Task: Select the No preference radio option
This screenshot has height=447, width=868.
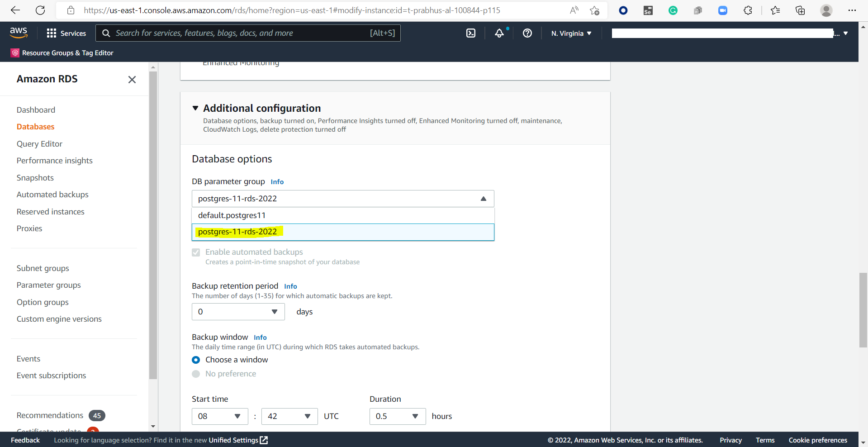Action: [x=196, y=374]
